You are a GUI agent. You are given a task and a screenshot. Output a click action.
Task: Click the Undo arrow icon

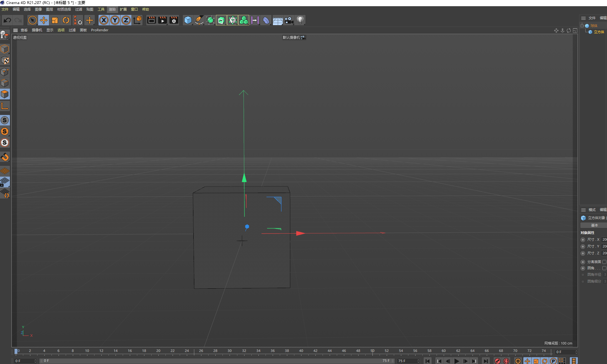tap(7, 20)
